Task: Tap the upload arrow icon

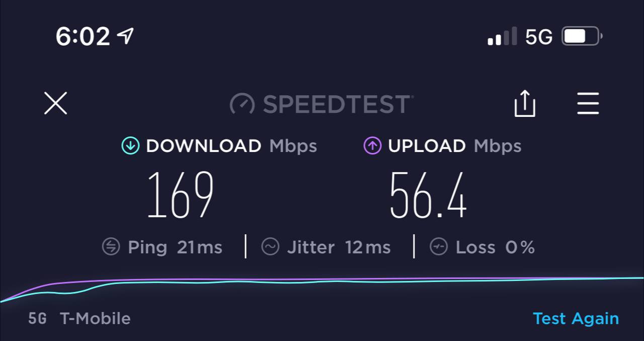Action: (372, 146)
